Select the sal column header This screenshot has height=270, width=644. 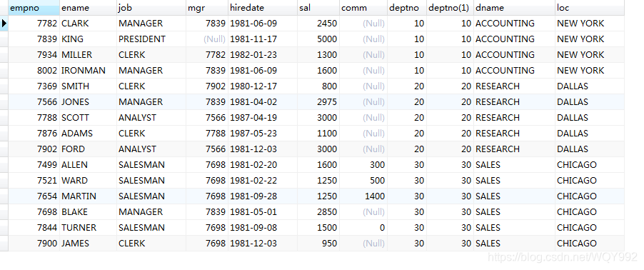coord(318,8)
